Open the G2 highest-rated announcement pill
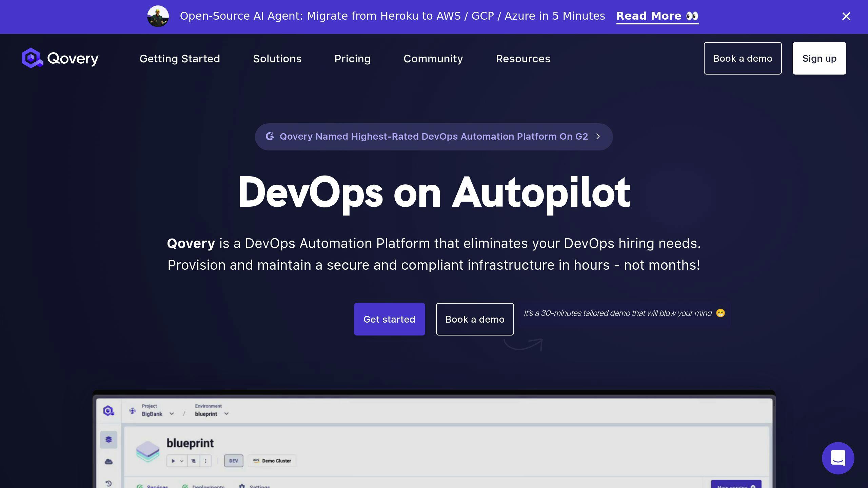This screenshot has height=488, width=868. (x=434, y=137)
